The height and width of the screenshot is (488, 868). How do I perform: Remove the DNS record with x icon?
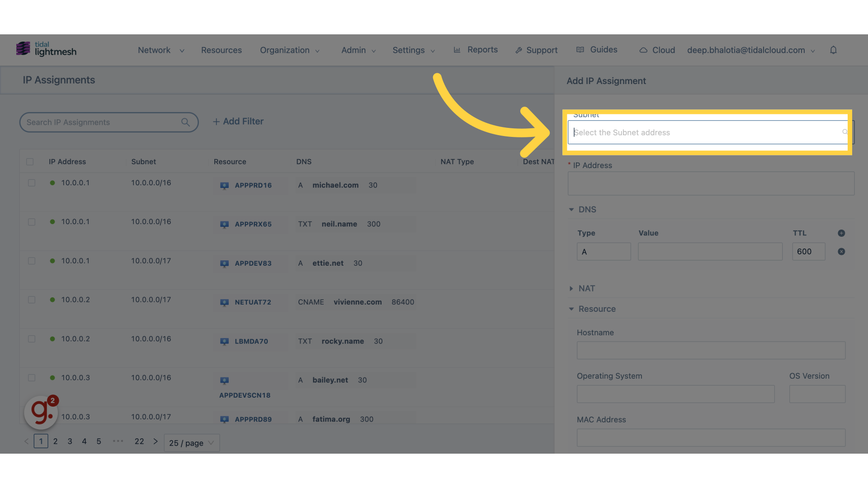tap(841, 252)
